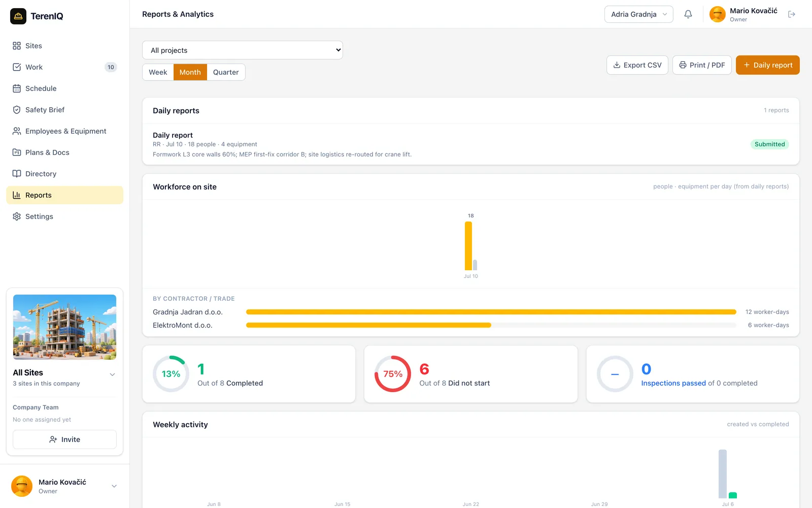The image size is (812, 508).
Task: Click the 75% did not start ring
Action: click(393, 374)
